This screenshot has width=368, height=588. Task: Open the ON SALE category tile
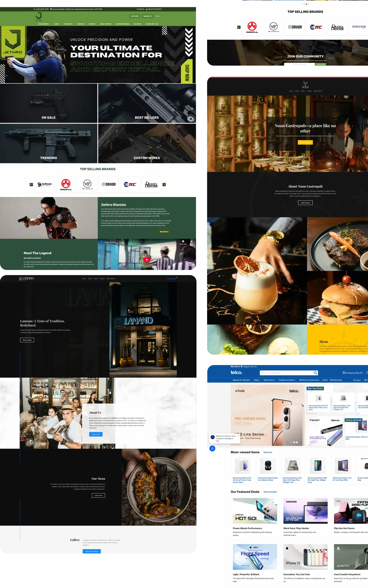point(48,103)
